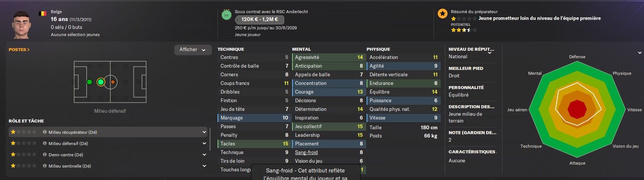Click the Sang-froid attribute link
Image resolution: width=644 pixels, height=180 pixels.
(x=306, y=153)
